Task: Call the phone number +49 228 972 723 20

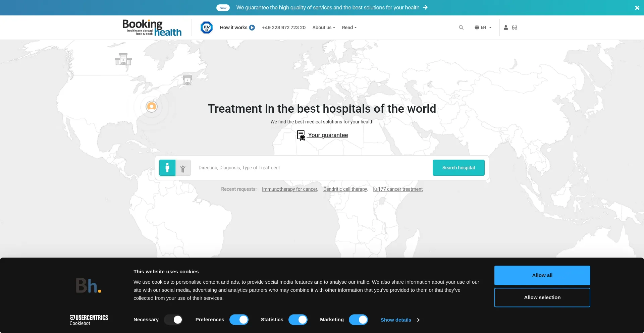Action: pyautogui.click(x=283, y=27)
